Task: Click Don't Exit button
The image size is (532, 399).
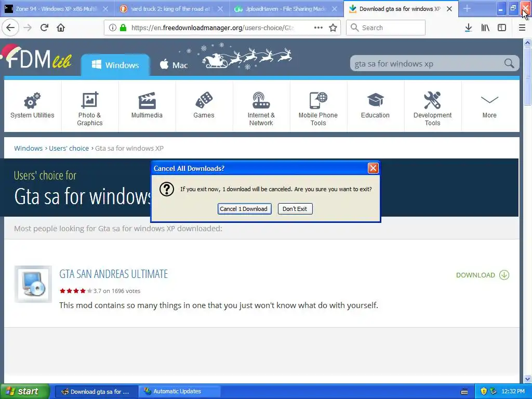Action: pos(295,209)
